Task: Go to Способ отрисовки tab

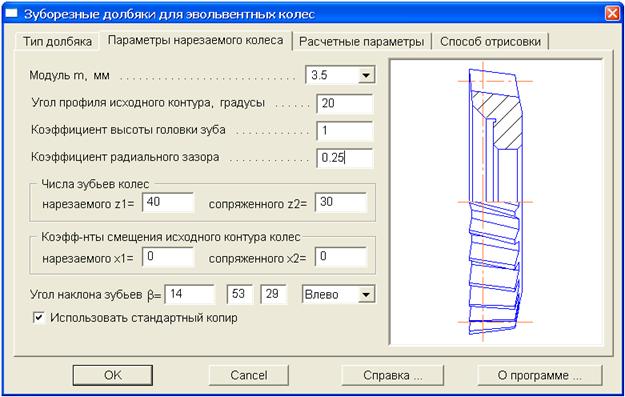Action: [x=490, y=41]
